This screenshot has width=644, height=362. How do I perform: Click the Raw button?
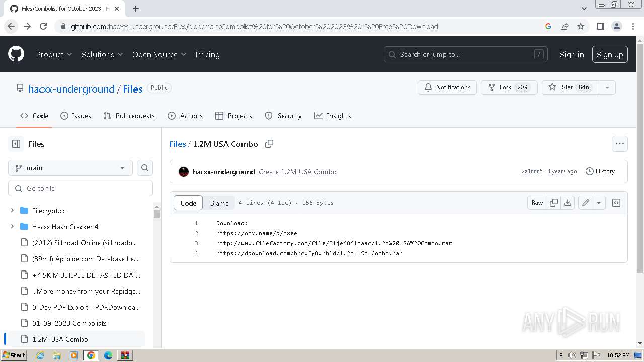[537, 203]
